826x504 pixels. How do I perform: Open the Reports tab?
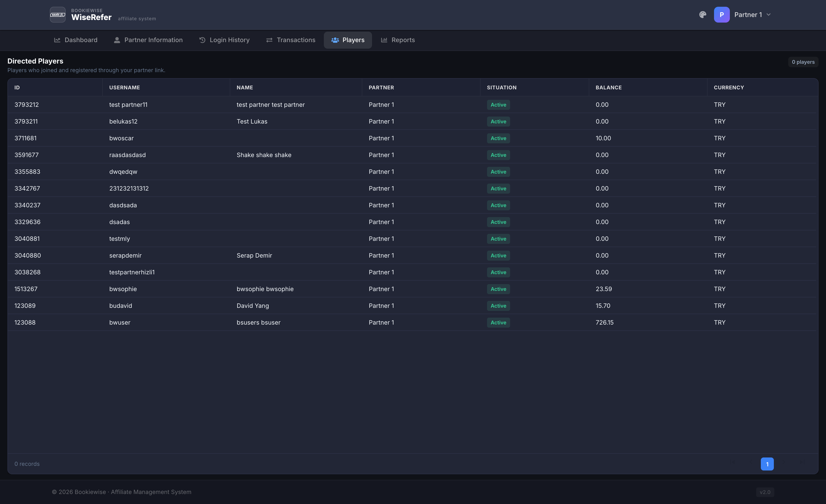click(x=398, y=40)
